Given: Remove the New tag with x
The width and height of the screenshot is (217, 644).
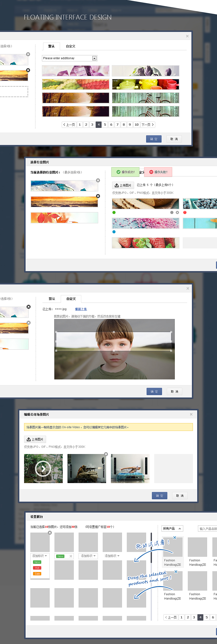Looking at the screenshot, I should [71, 556].
